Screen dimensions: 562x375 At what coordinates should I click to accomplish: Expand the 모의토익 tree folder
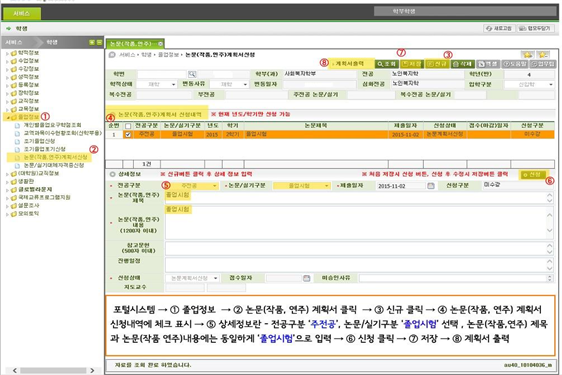pyautogui.click(x=7, y=214)
